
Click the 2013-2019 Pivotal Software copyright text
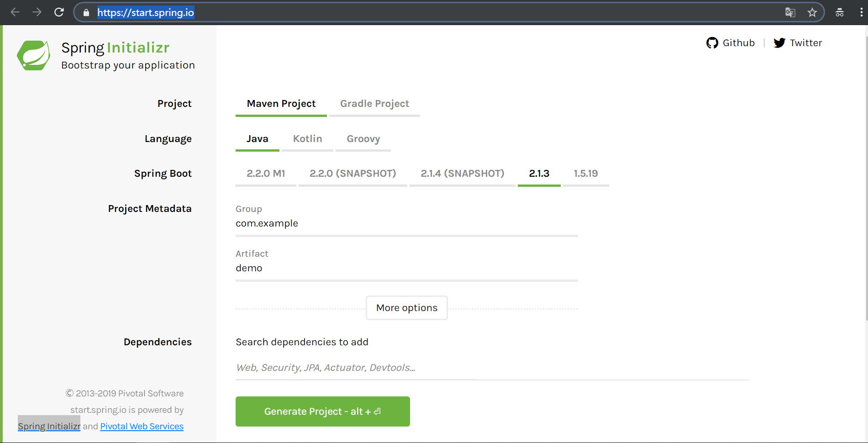click(125, 394)
